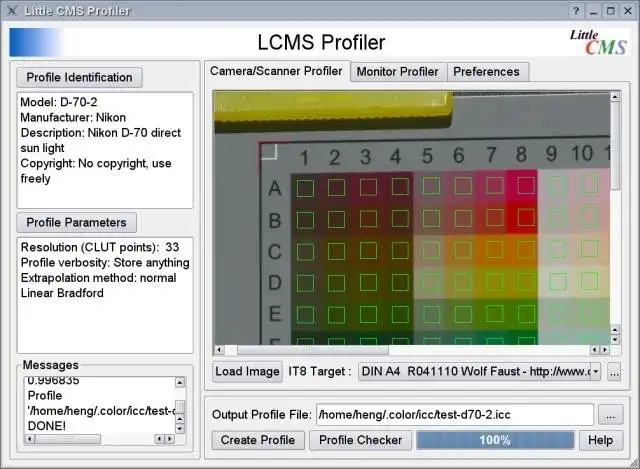
Task: Click the image preview horizontal scrollbar thumb
Action: pyautogui.click(x=313, y=350)
